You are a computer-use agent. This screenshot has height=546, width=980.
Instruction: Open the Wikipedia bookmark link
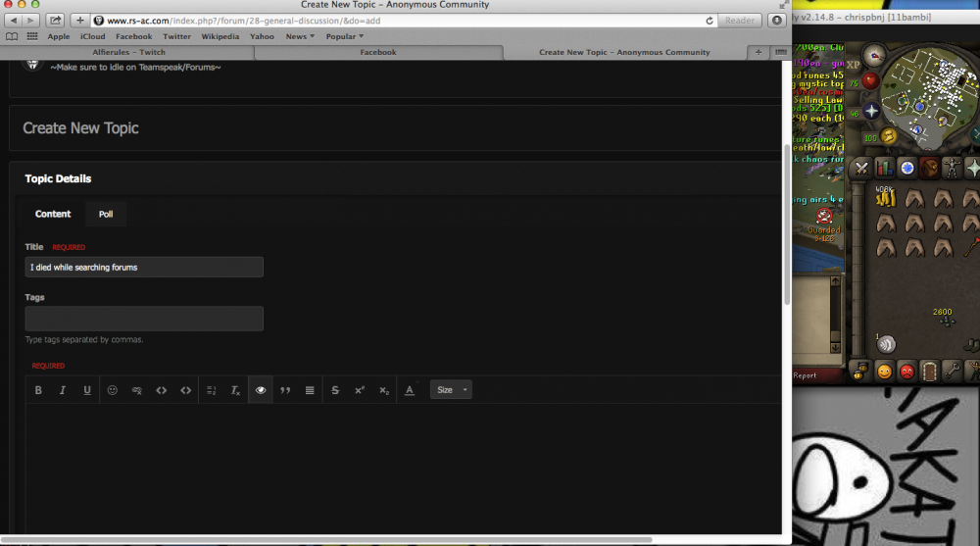220,36
